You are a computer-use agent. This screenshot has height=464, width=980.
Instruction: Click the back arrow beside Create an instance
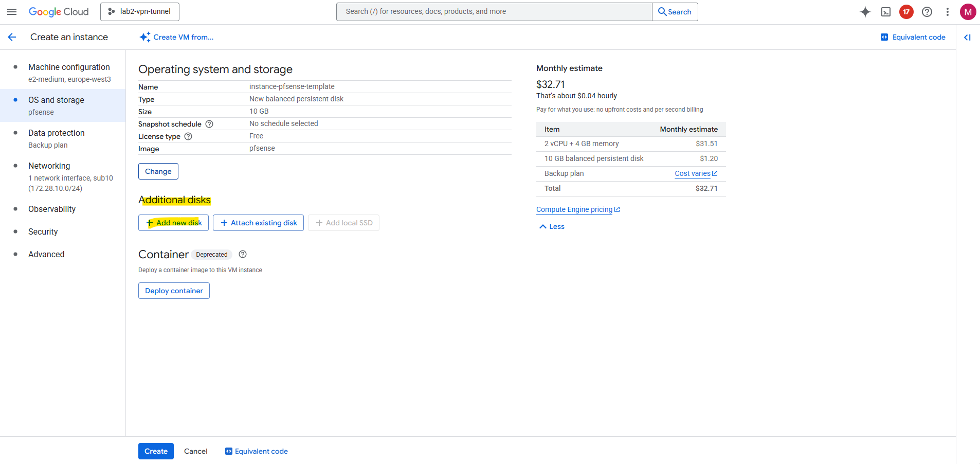(x=12, y=37)
